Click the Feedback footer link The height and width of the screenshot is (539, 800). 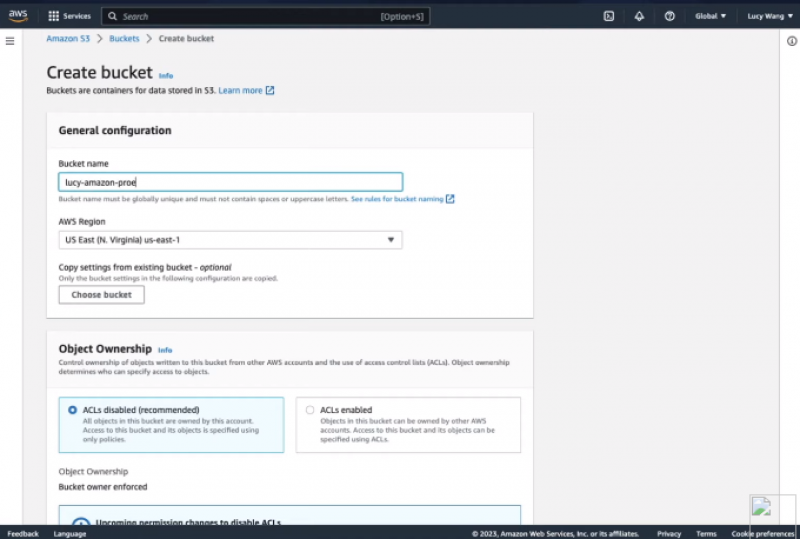(23, 533)
